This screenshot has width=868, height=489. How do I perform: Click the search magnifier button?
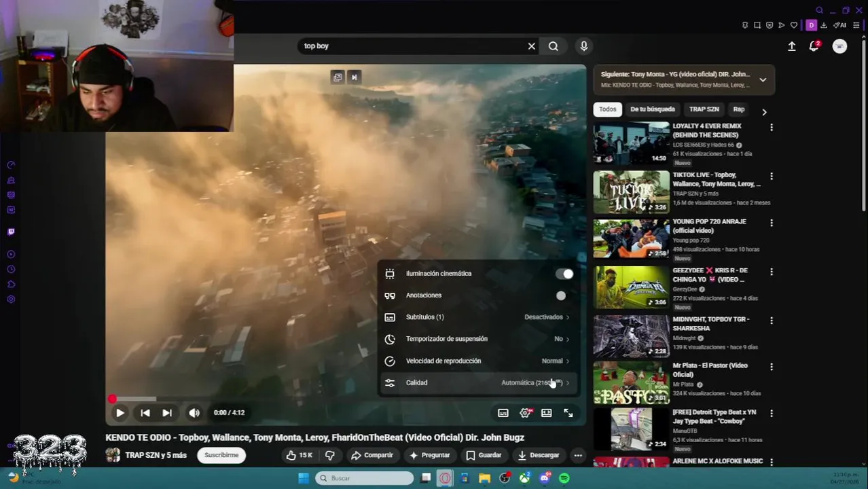554,46
